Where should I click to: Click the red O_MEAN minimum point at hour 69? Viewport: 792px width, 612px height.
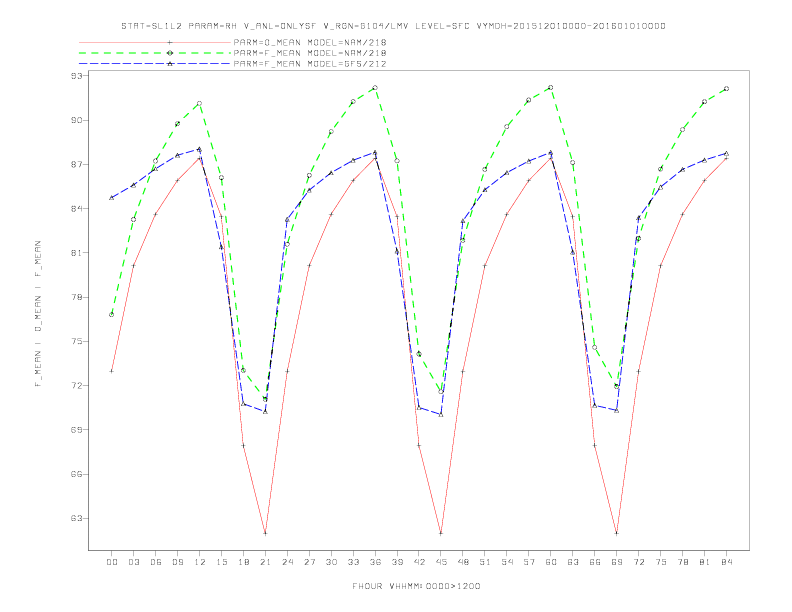coord(616,533)
